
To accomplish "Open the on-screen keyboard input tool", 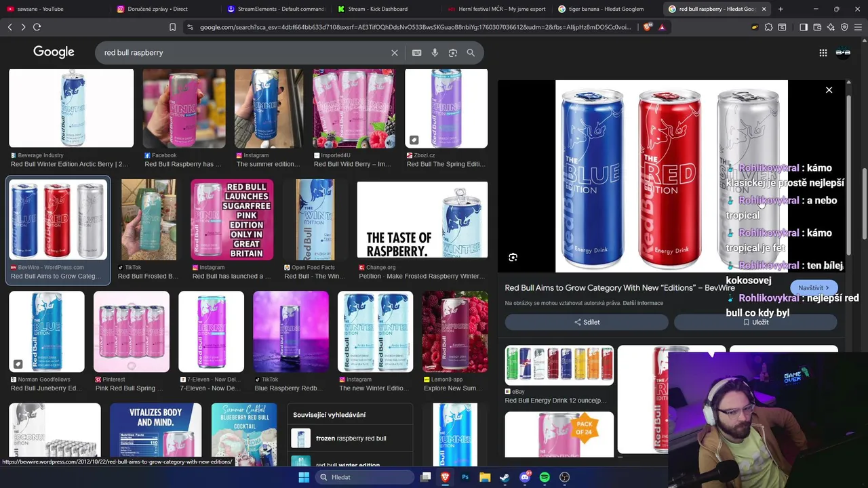I will (417, 53).
